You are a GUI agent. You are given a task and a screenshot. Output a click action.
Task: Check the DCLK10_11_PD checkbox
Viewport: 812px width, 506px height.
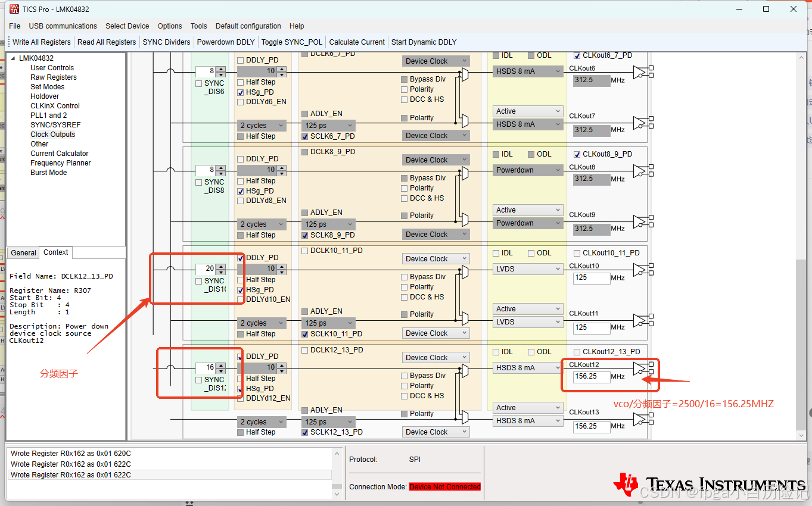(x=305, y=251)
